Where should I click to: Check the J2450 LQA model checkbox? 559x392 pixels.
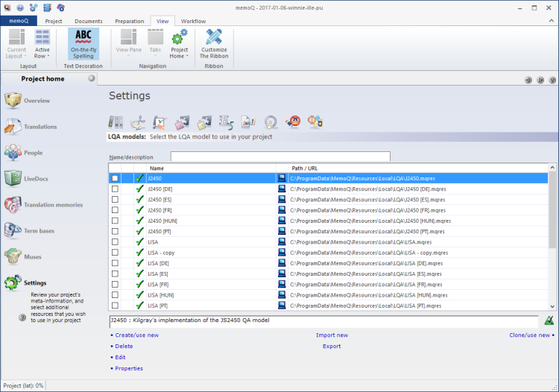tap(115, 178)
